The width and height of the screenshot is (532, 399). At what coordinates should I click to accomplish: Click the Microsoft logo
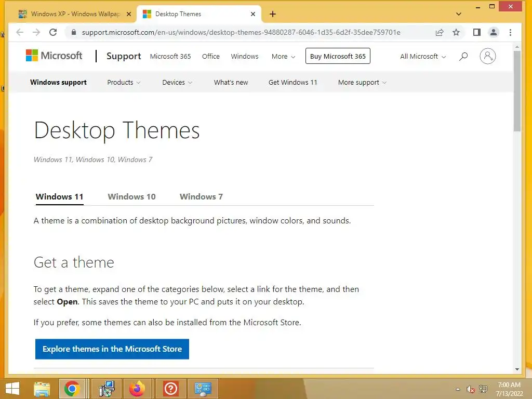54,56
